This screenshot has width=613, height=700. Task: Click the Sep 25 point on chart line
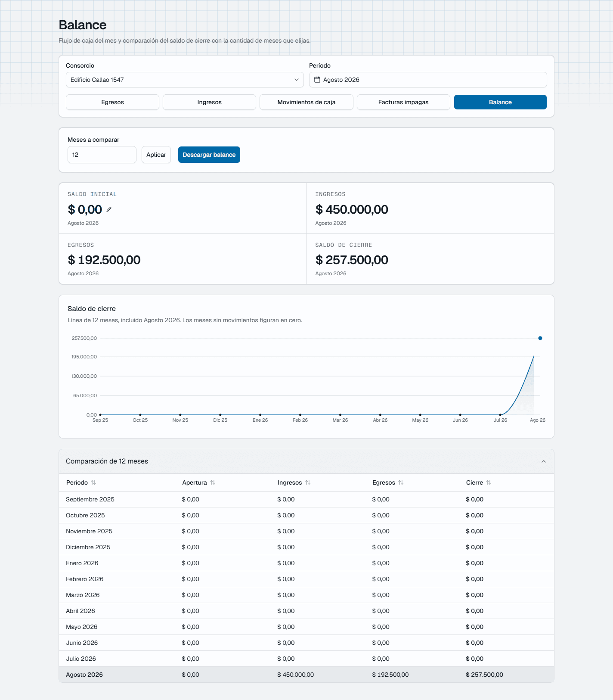tap(100, 415)
